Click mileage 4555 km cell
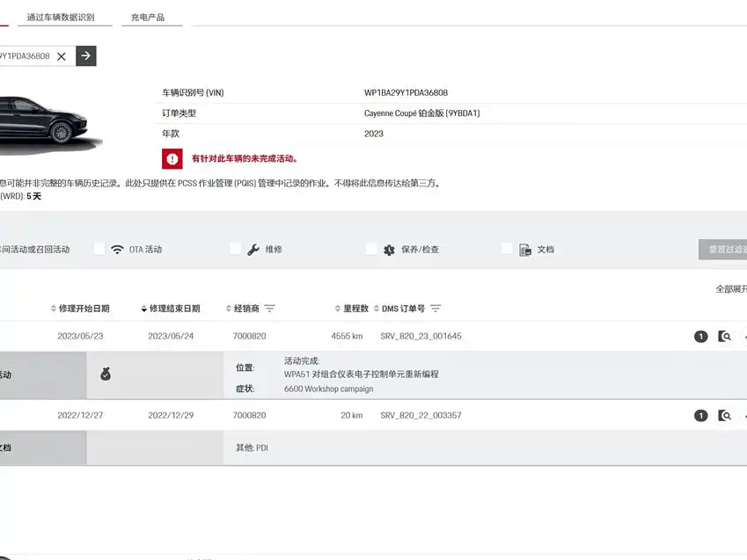The width and height of the screenshot is (747, 560). tap(347, 336)
